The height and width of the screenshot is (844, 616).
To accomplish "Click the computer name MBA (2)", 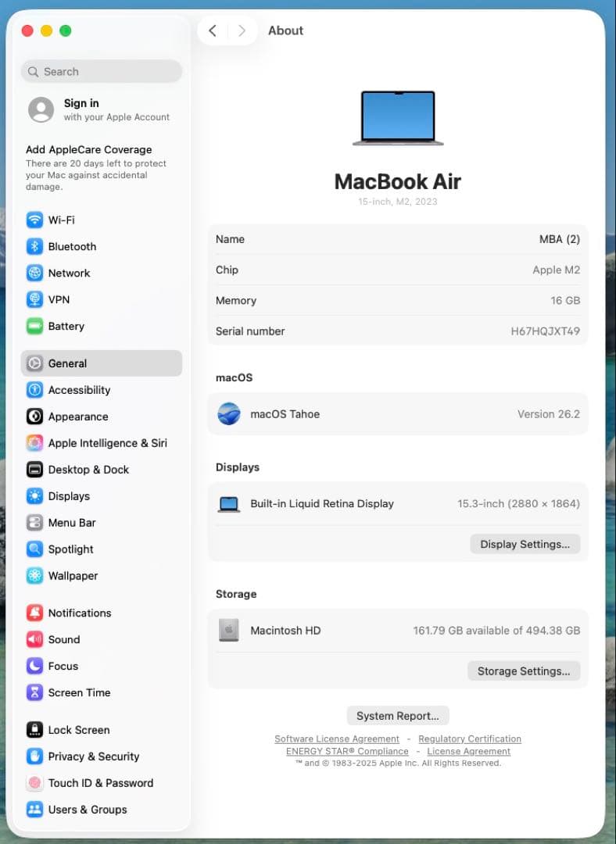I will pos(560,239).
